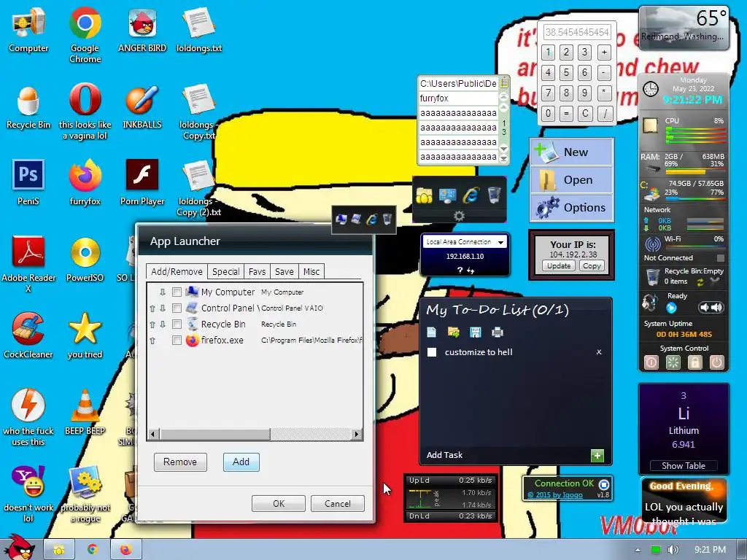Click the calculator display field
Image resolution: width=747 pixels, height=560 pixels.
577,32
